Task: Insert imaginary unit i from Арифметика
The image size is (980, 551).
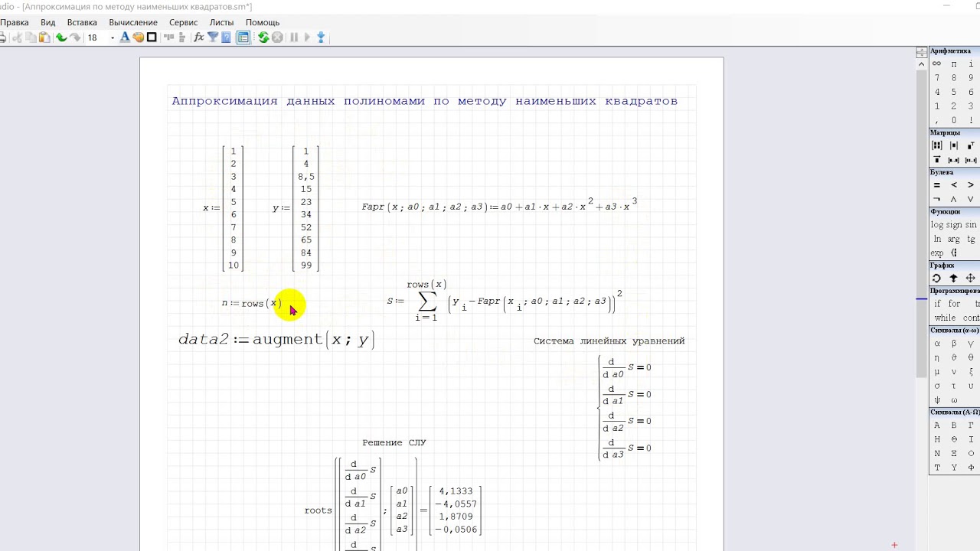Action: click(971, 64)
